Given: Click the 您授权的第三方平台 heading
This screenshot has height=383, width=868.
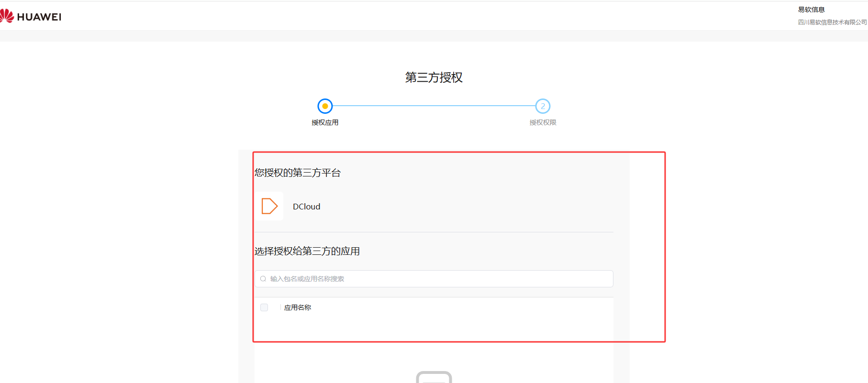Looking at the screenshot, I should tap(298, 173).
